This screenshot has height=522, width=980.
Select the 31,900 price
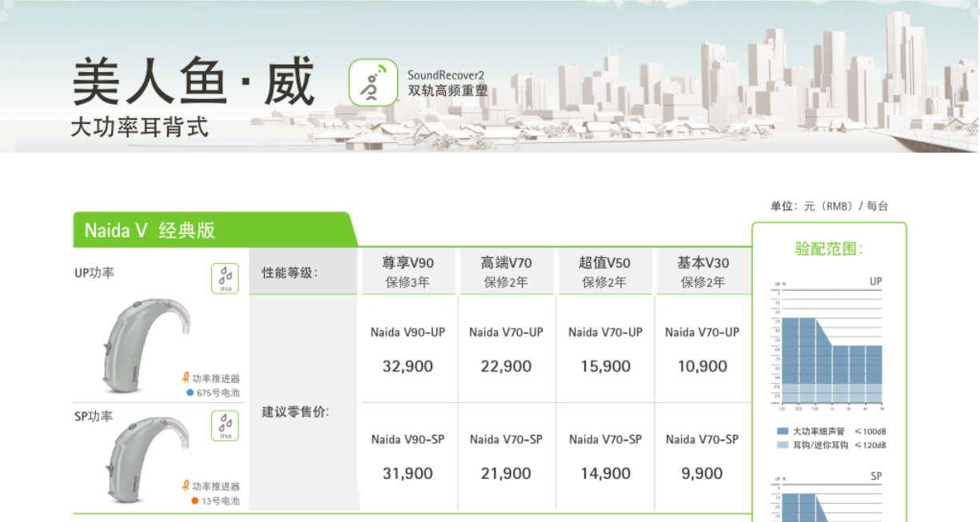pos(408,473)
